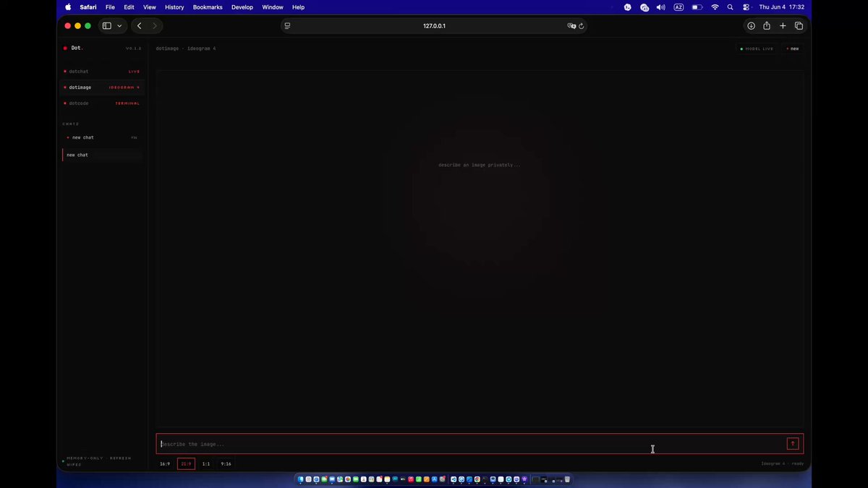The image size is (868, 488).
Task: Click the date and time Thu Jun 4
Action: [782, 7]
